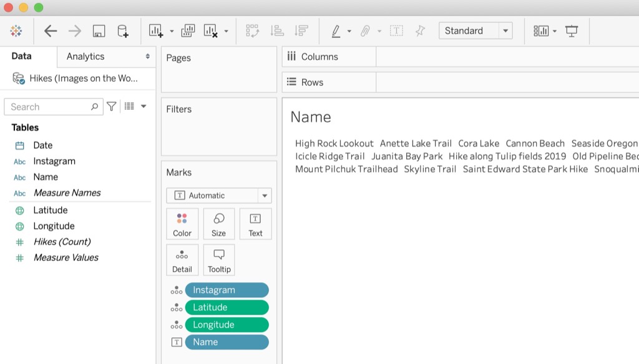Click the Tooltip button on Marks card
The height and width of the screenshot is (364, 639).
tap(219, 259)
